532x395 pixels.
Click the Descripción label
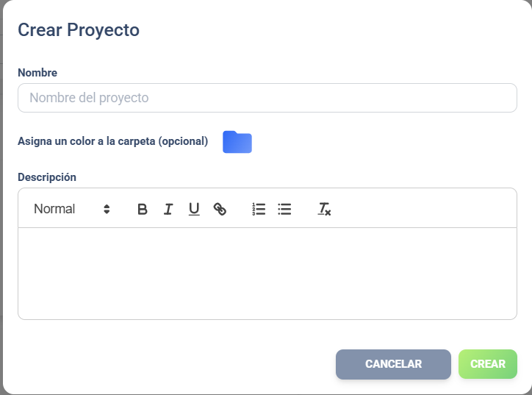tap(47, 177)
